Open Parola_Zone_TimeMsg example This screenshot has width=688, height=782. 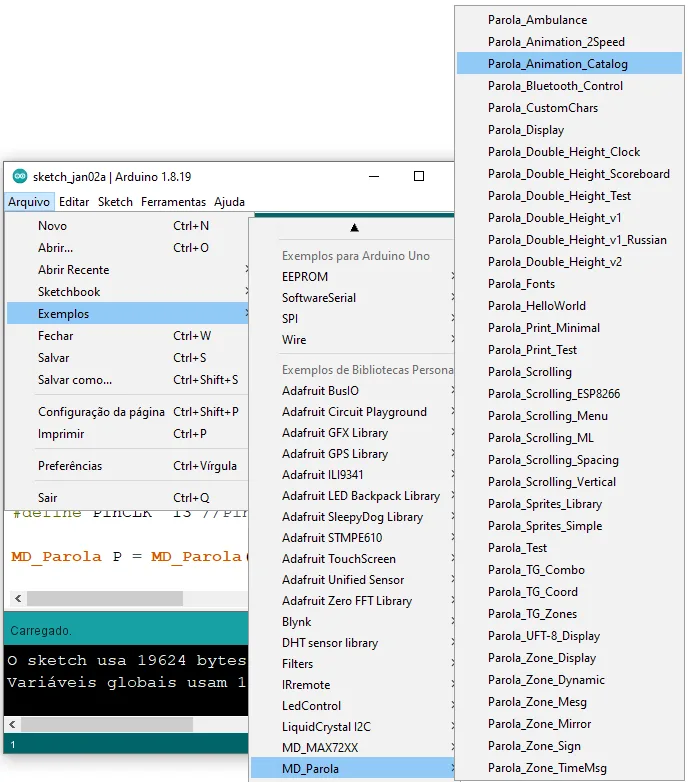tap(569, 768)
